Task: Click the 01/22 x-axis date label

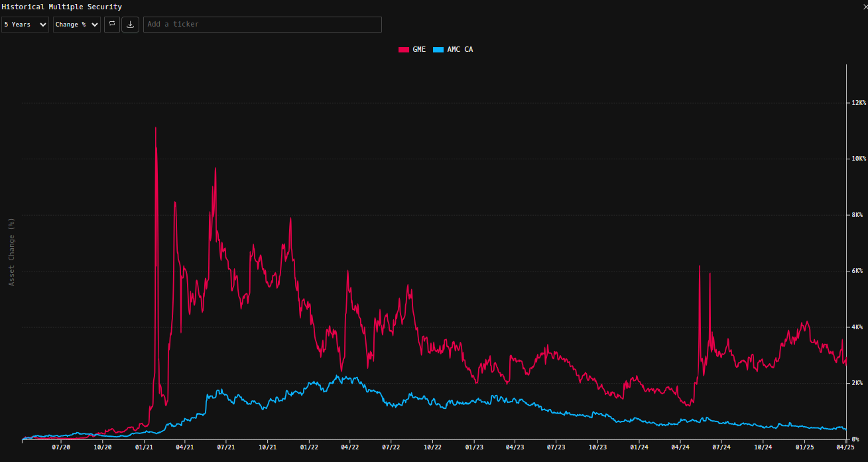Action: click(309, 448)
